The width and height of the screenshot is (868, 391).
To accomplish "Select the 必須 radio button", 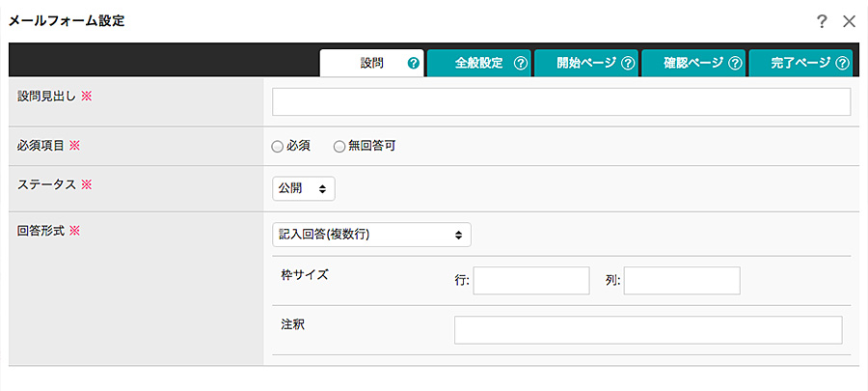I will 277,146.
